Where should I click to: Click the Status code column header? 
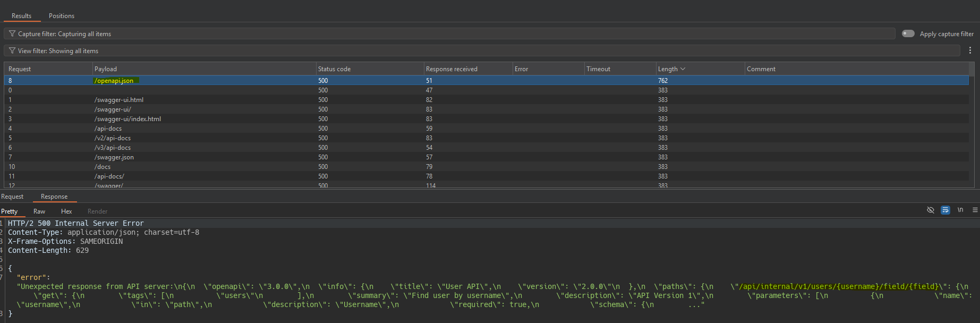[334, 69]
